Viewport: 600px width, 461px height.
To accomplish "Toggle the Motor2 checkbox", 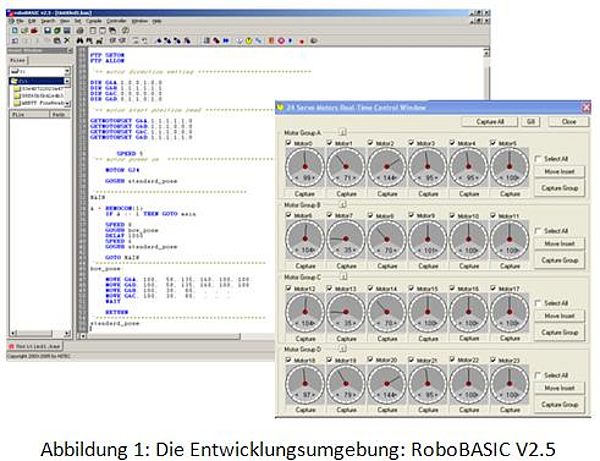I will pyautogui.click(x=370, y=143).
